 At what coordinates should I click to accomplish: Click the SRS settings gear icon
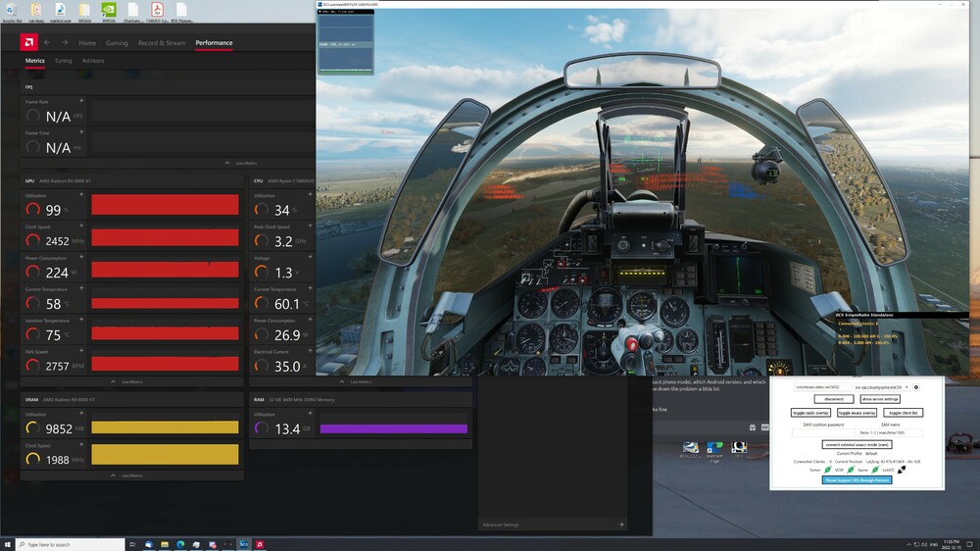[x=916, y=387]
